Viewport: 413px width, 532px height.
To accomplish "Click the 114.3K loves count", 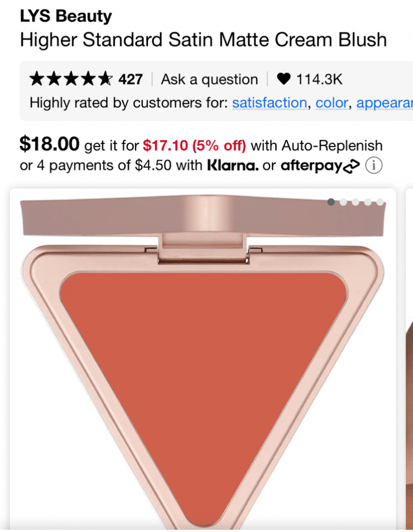I will (x=319, y=79).
